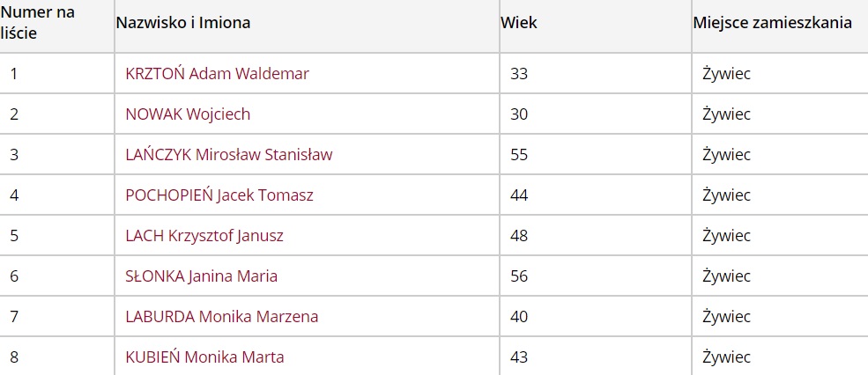
Task: Select the age value 43
Action: coord(519,357)
